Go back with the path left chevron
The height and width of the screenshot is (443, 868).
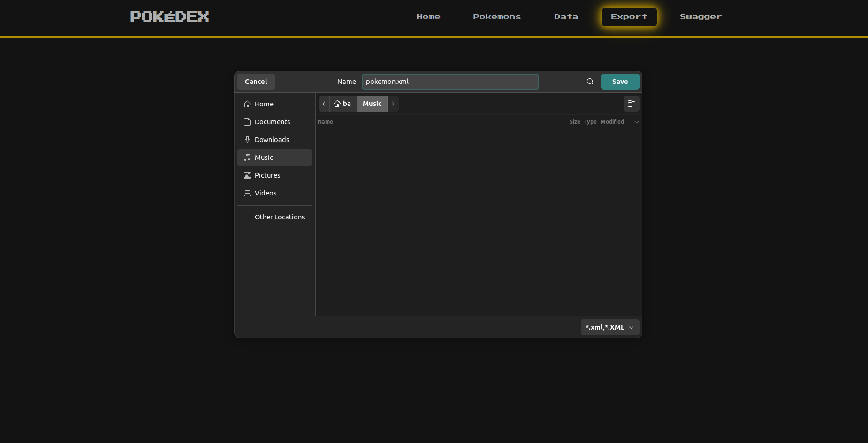(x=324, y=104)
